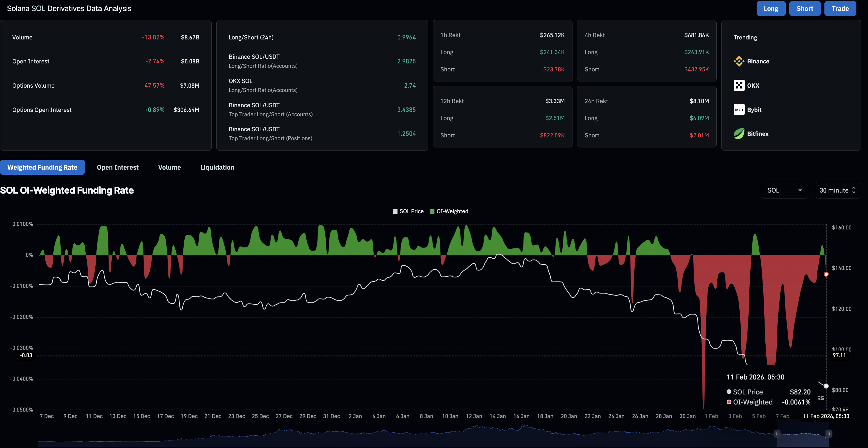Image resolution: width=868 pixels, height=448 pixels.
Task: Click the SOL dropdown arrow caret
Action: click(800, 191)
